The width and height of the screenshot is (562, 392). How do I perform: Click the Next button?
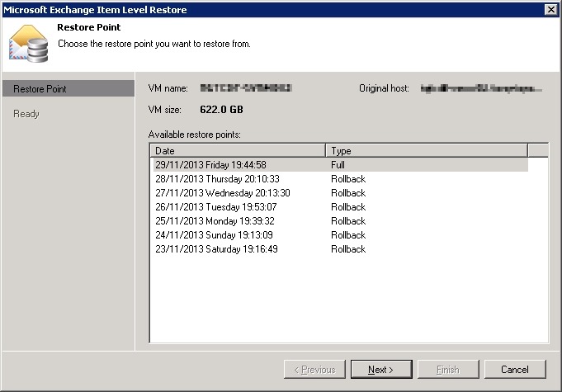pyautogui.click(x=381, y=369)
